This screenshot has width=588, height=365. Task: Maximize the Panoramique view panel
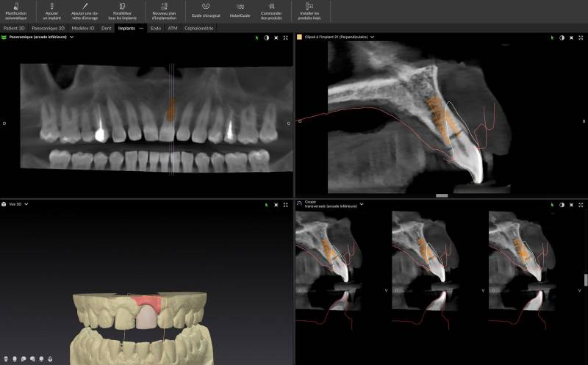(286, 38)
